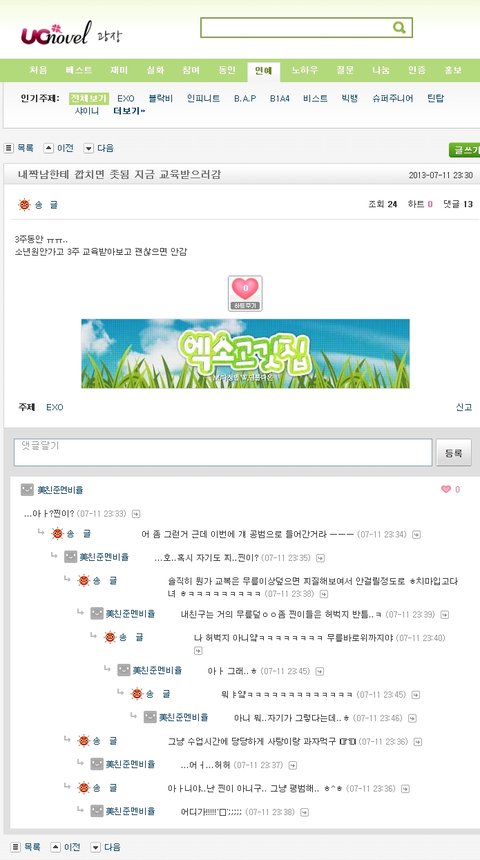Click the magnifier search icon
480x860 pixels.
tap(399, 27)
